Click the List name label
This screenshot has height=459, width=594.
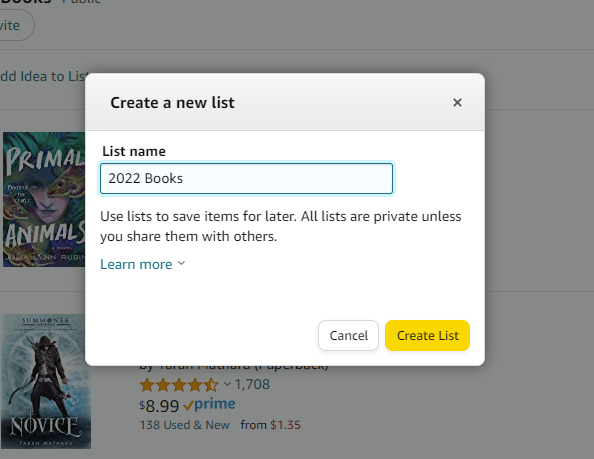134,151
